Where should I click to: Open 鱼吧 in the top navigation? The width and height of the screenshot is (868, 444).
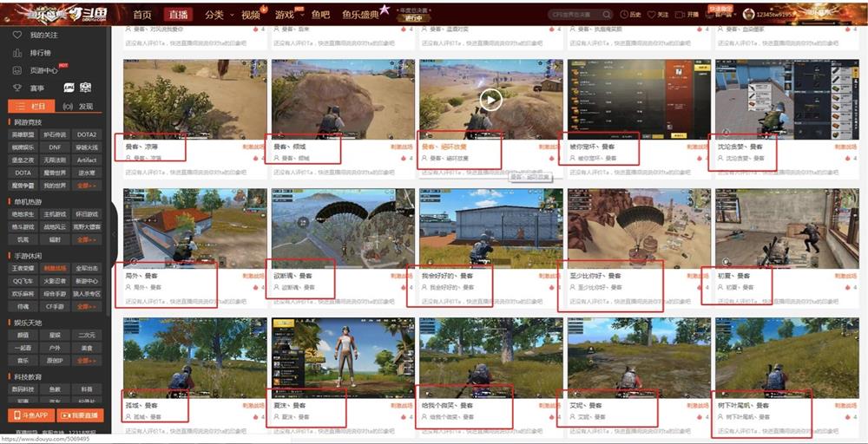click(321, 15)
